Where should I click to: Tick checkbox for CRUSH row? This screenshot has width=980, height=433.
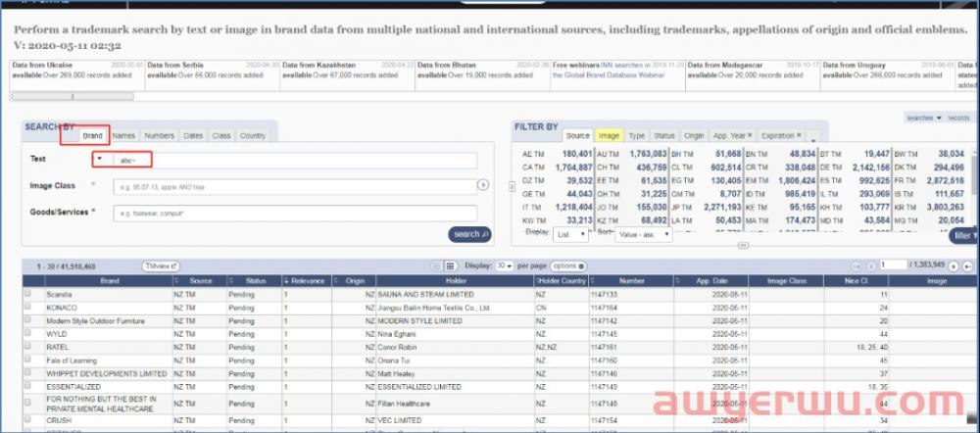pyautogui.click(x=27, y=420)
